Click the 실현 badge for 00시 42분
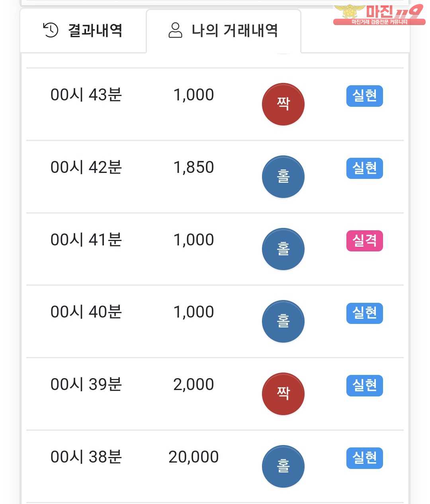The image size is (430, 504). pyautogui.click(x=365, y=169)
